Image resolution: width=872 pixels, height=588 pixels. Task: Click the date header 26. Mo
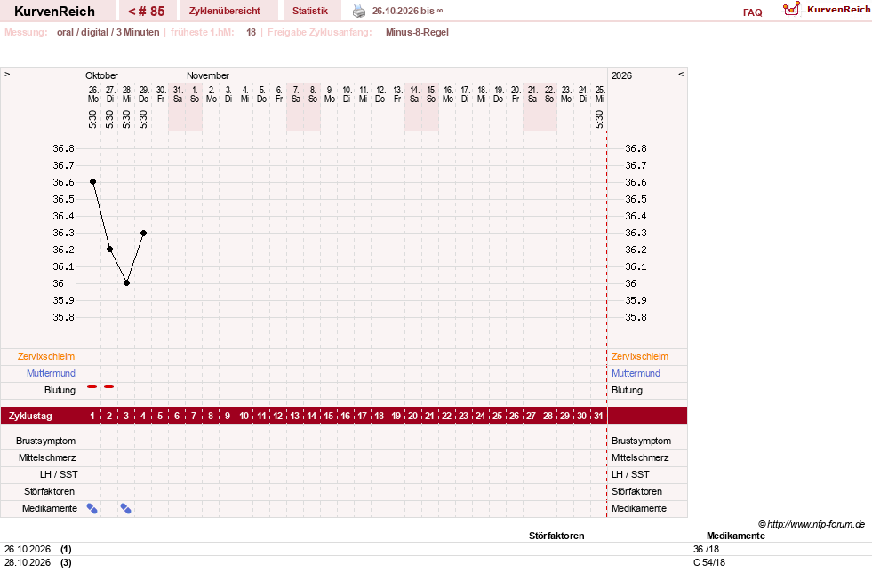click(92, 94)
